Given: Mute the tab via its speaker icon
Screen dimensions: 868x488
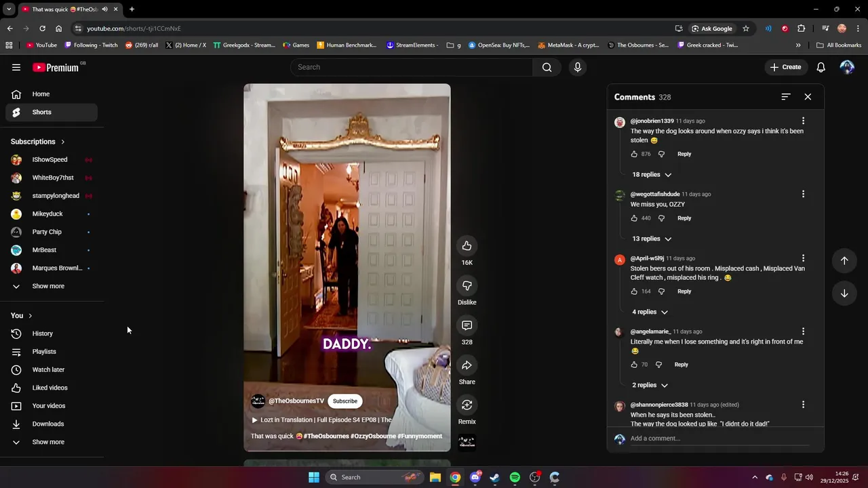Looking at the screenshot, I should [x=104, y=9].
